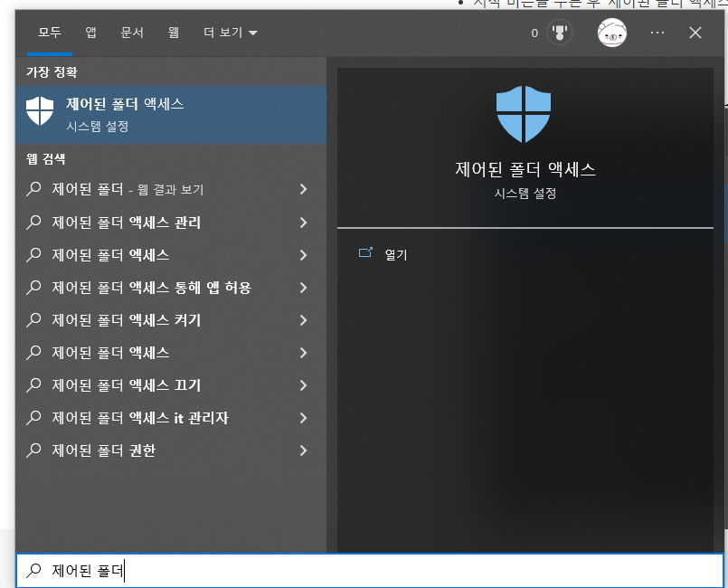Screen dimensions: 728x588
Task: Expand the 웹 결과 보기 row chevron
Action: pos(303,189)
